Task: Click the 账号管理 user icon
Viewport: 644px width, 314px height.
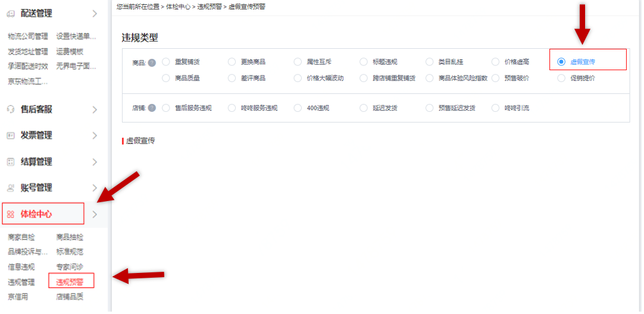Action: 11,188
